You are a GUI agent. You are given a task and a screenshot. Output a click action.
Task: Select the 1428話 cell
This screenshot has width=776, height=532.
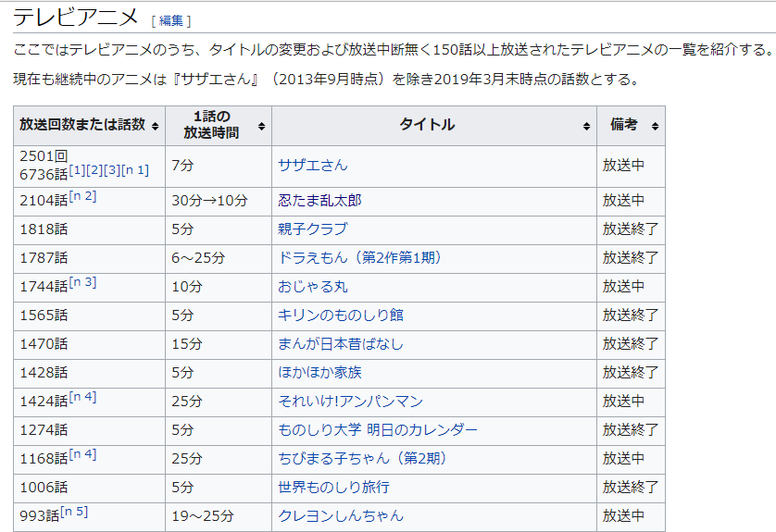(x=89, y=373)
